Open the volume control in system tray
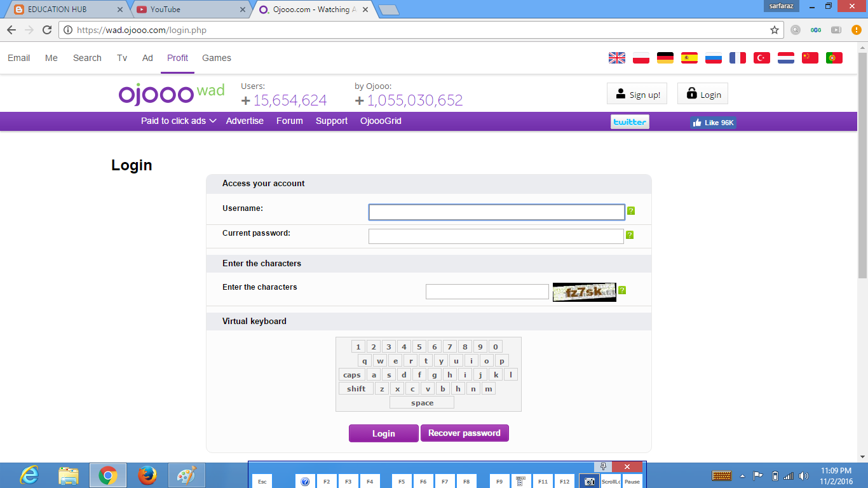Image resolution: width=868 pixels, height=488 pixels. (x=804, y=475)
